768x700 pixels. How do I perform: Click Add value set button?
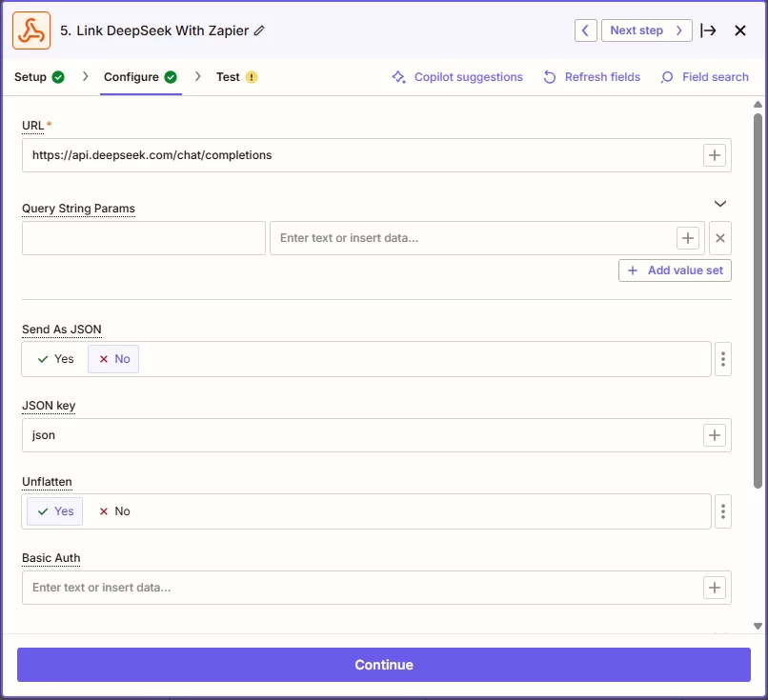pyautogui.click(x=675, y=270)
